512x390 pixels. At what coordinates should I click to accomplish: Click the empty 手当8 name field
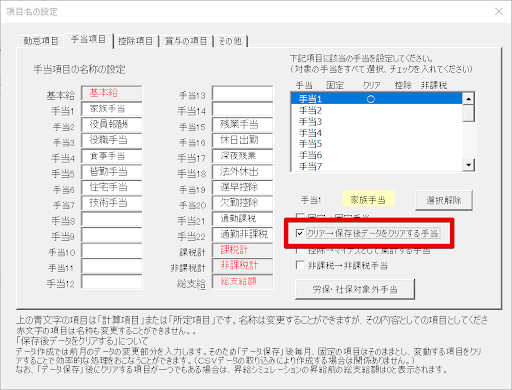(x=112, y=219)
